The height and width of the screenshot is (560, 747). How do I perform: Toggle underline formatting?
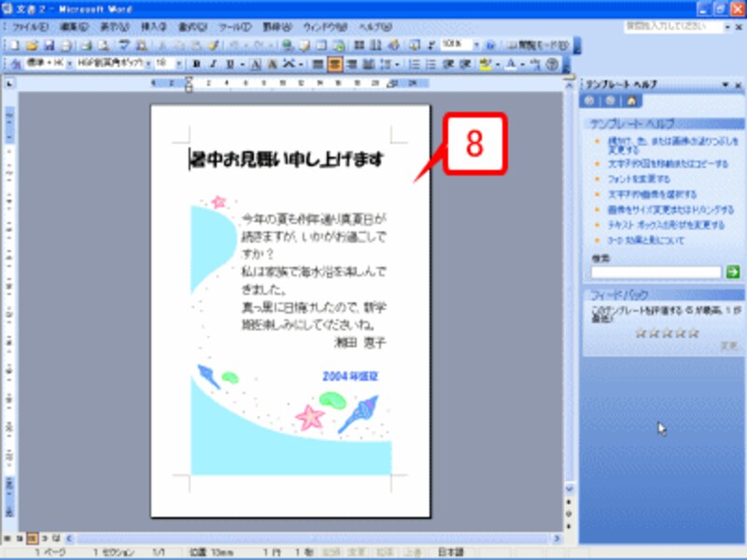[230, 65]
